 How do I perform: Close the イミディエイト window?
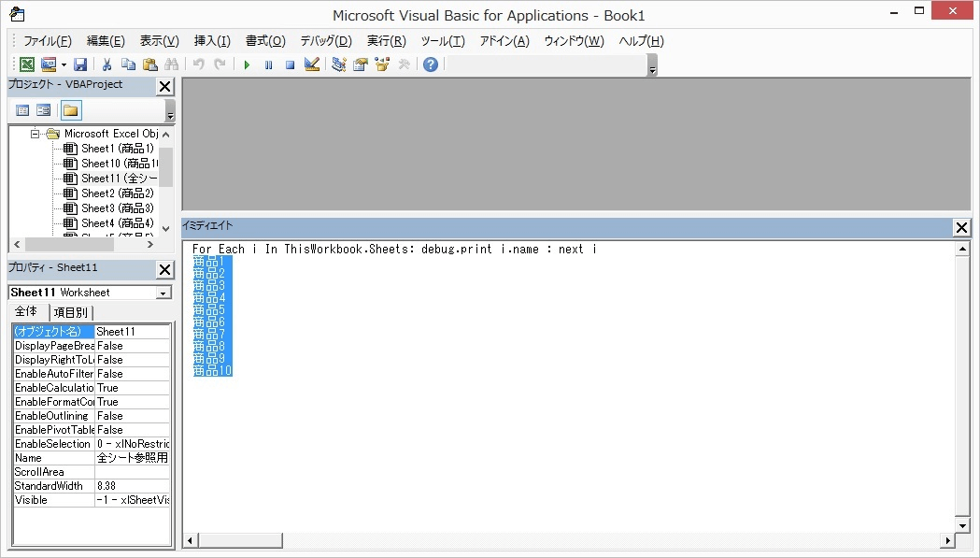click(961, 227)
